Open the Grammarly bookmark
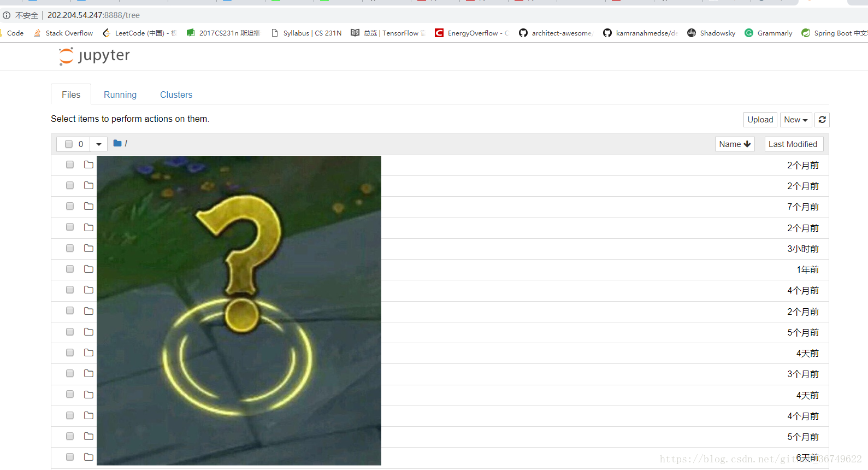 769,33
